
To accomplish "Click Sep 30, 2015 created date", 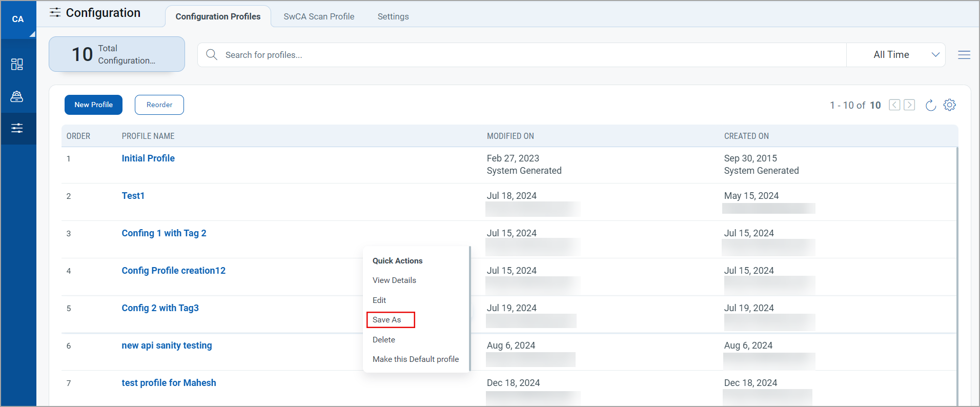I will pos(750,158).
